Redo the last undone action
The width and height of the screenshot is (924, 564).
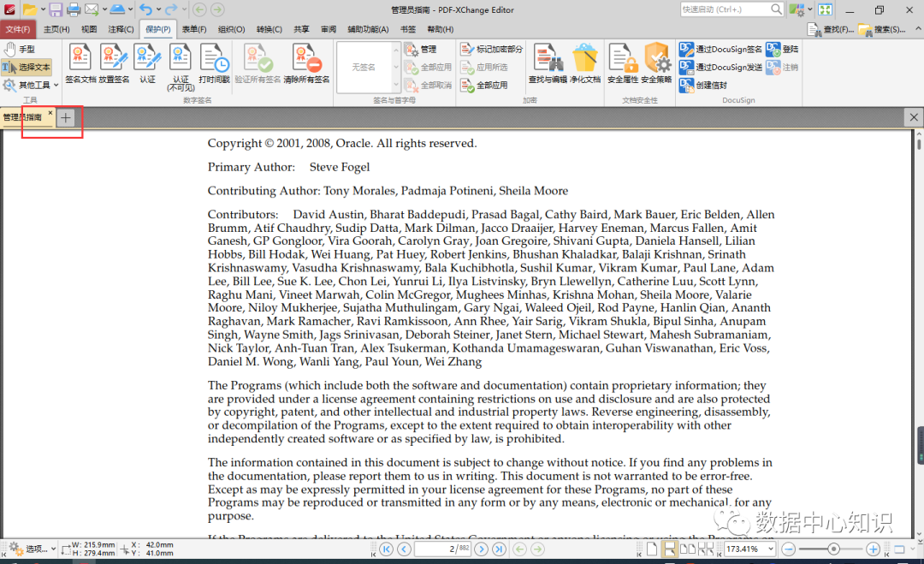point(171,9)
